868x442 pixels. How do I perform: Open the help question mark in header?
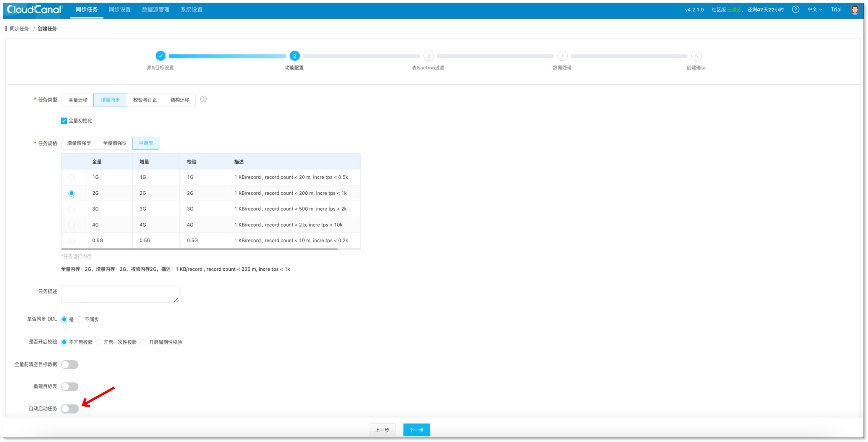[x=796, y=9]
